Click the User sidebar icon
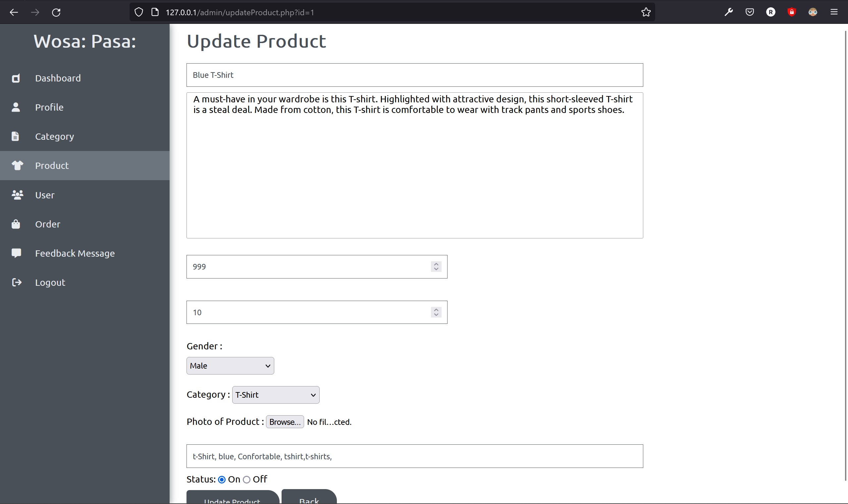 pyautogui.click(x=17, y=194)
